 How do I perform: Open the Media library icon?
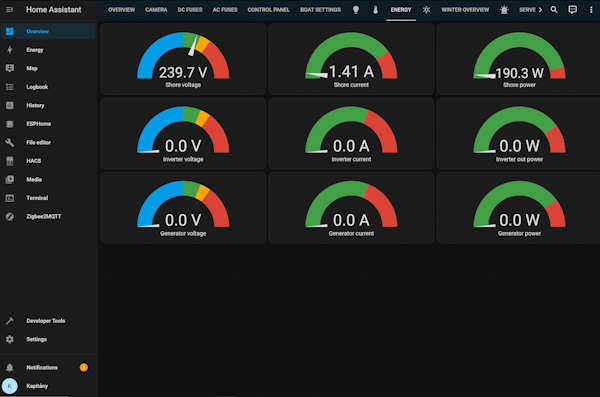tap(10, 179)
